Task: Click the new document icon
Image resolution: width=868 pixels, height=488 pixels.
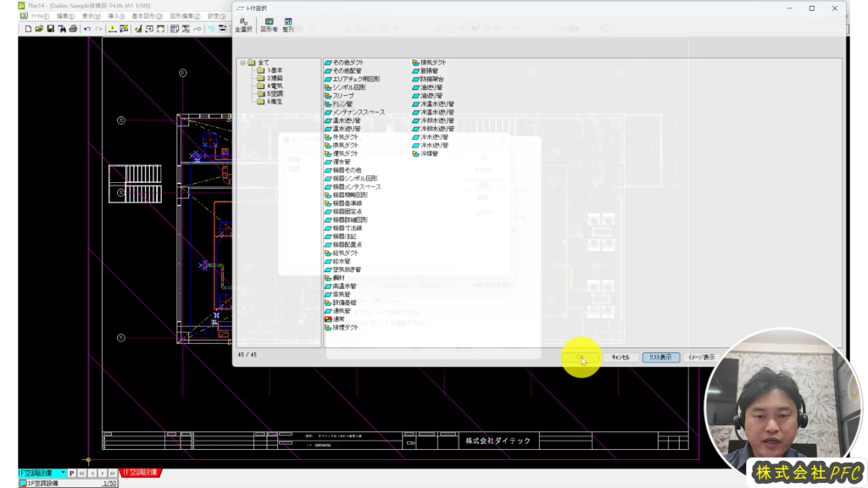Action: tap(28, 29)
